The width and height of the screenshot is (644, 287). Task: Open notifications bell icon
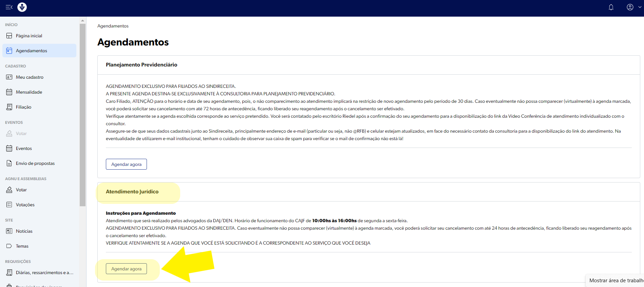click(x=611, y=7)
